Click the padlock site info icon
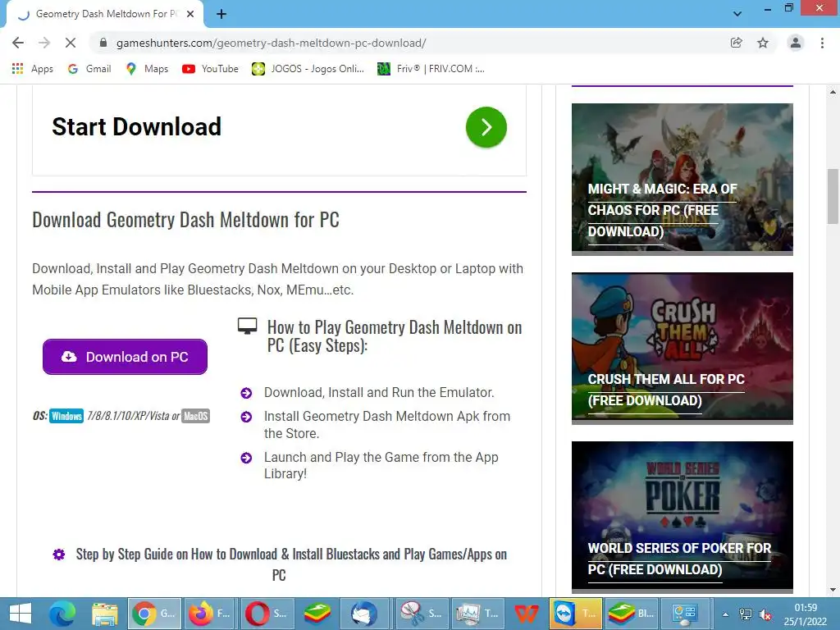The height and width of the screenshot is (630, 840). 104,43
